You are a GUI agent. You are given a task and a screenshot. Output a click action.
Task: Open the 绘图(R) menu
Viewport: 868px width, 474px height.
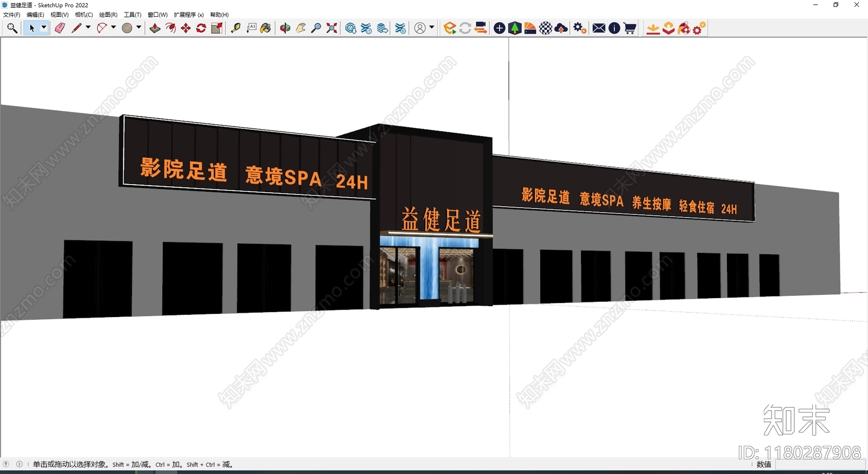coord(108,15)
